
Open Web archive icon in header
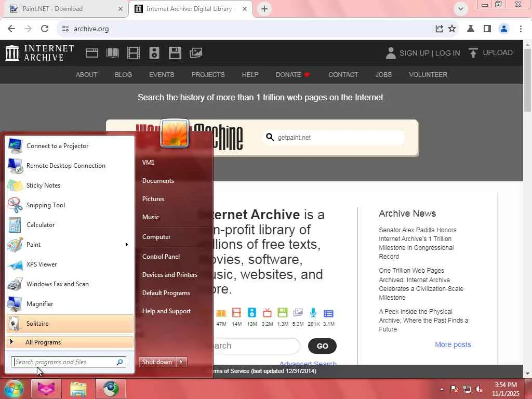[92, 53]
